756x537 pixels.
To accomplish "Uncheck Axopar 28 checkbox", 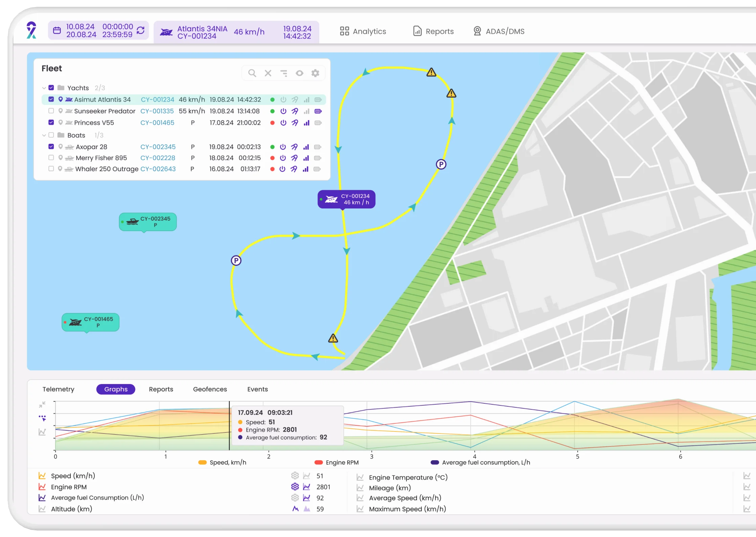I will click(51, 147).
